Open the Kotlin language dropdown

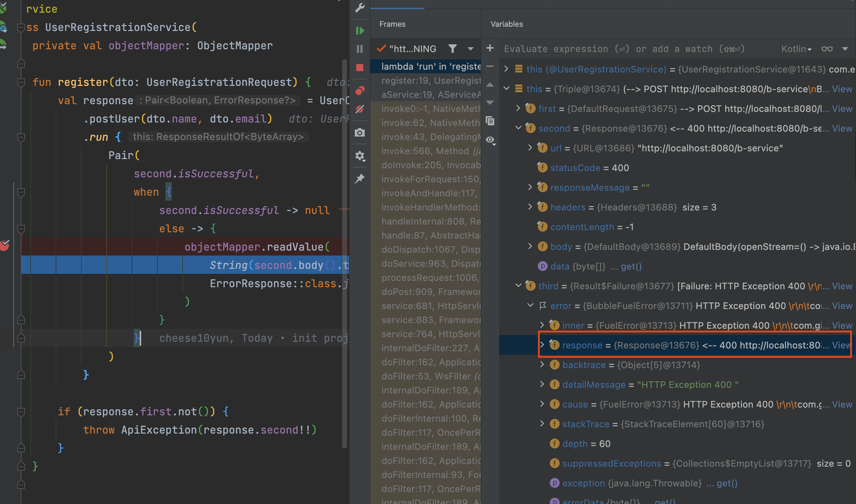coord(796,49)
